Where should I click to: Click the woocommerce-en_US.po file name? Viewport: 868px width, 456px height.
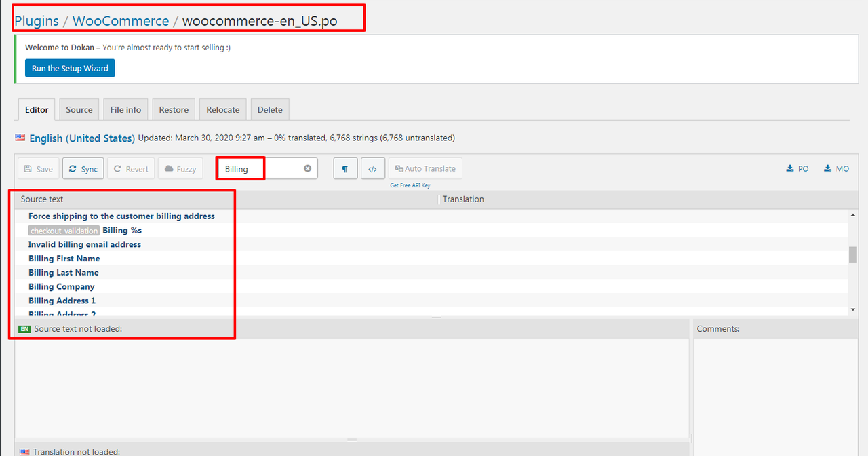click(260, 21)
